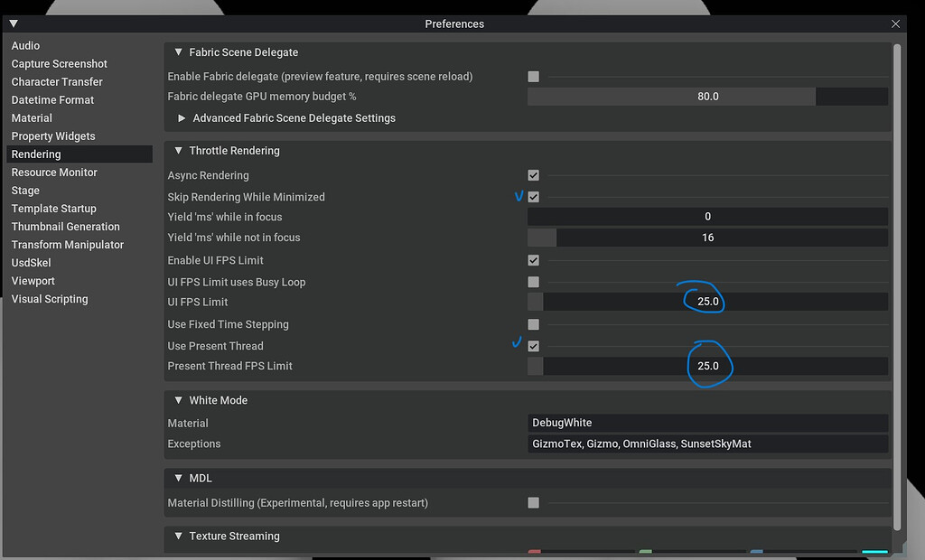Image resolution: width=925 pixels, height=560 pixels.
Task: Switch to the Viewport settings page
Action: tap(33, 280)
